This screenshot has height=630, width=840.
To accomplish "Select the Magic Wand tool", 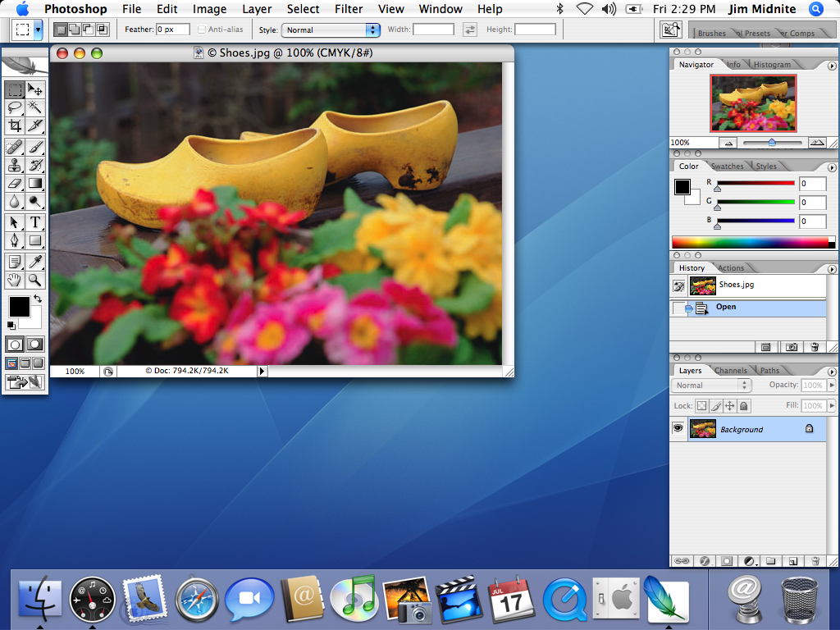I will (x=35, y=107).
